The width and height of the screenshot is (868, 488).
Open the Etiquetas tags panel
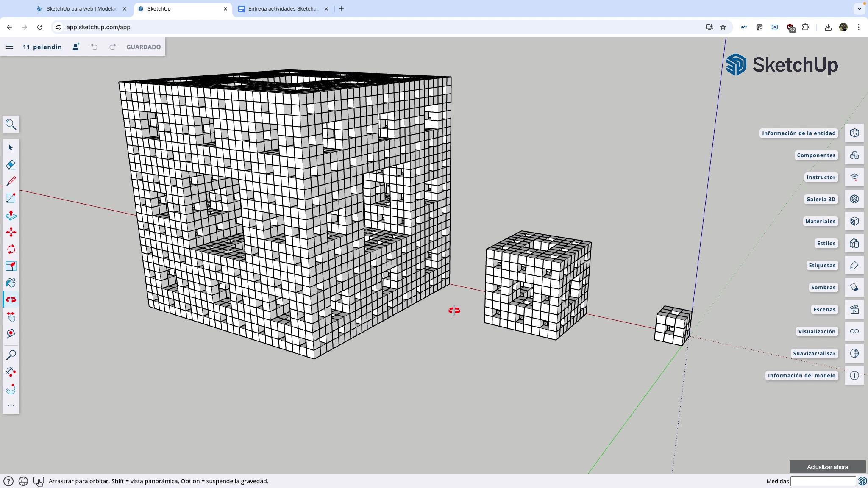[x=854, y=265]
